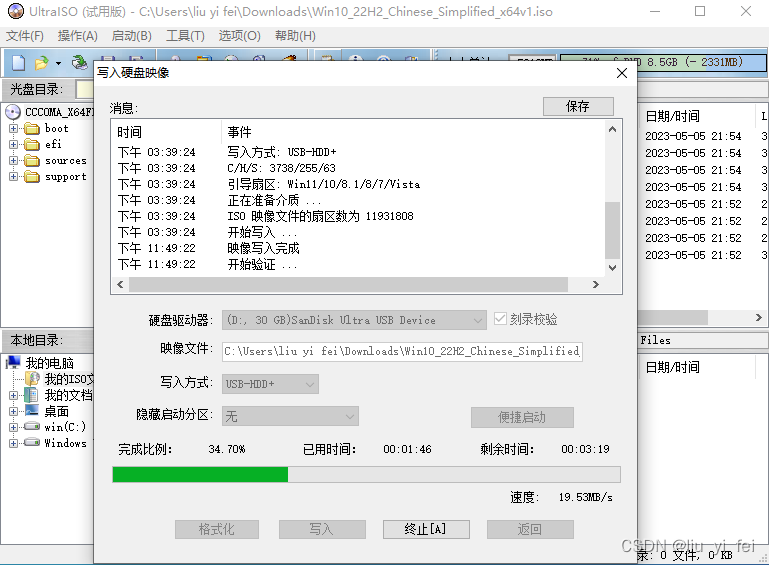
Task: Click the 日期/时间 header in local file list
Action: [x=672, y=367]
